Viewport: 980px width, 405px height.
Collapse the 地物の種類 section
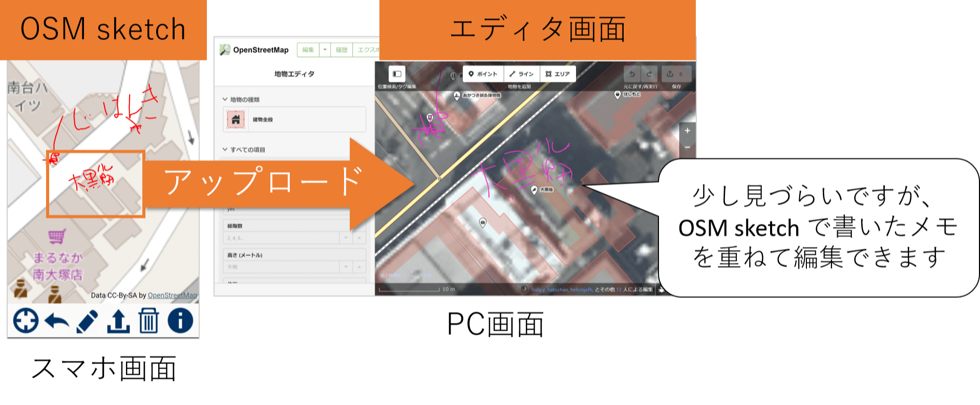[x=241, y=99]
